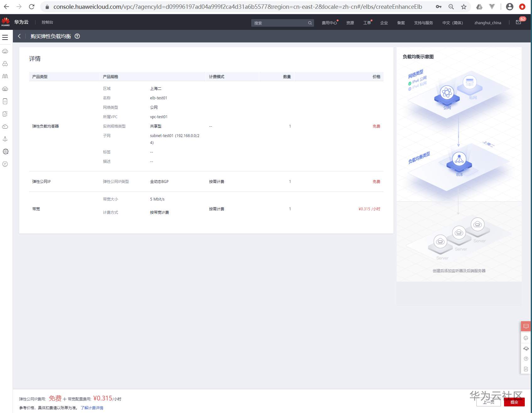Image resolution: width=532 pixels, height=413 pixels.
Task: Click the 弹性负载均衡器 product type cell
Action: coord(46,126)
